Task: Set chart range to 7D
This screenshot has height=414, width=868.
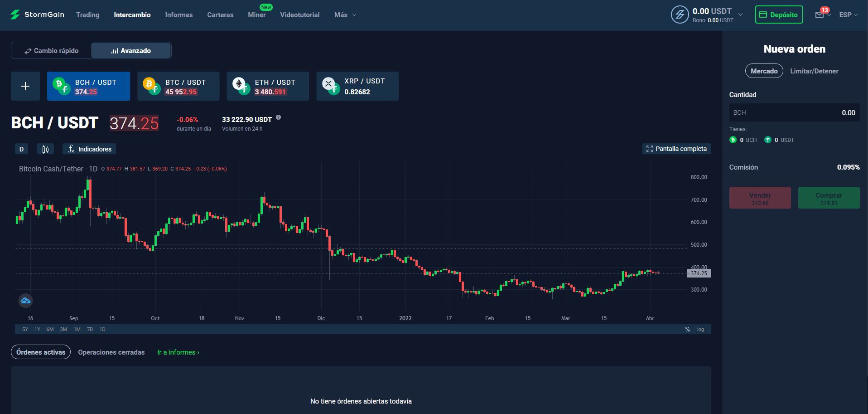Action: (90, 329)
